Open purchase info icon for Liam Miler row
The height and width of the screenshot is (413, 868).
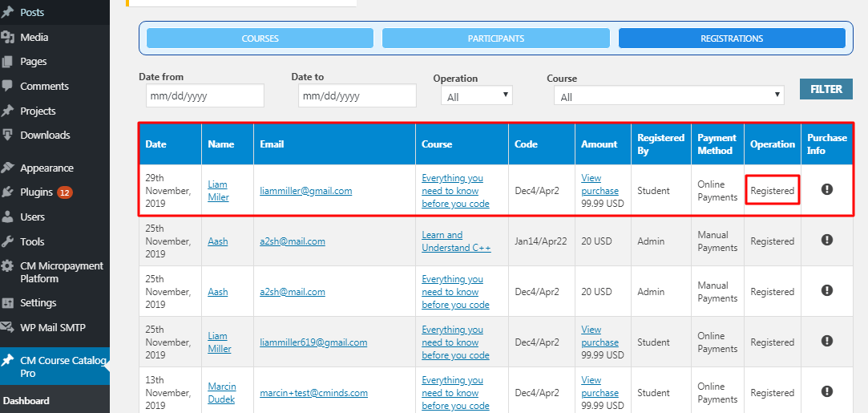coord(827,189)
